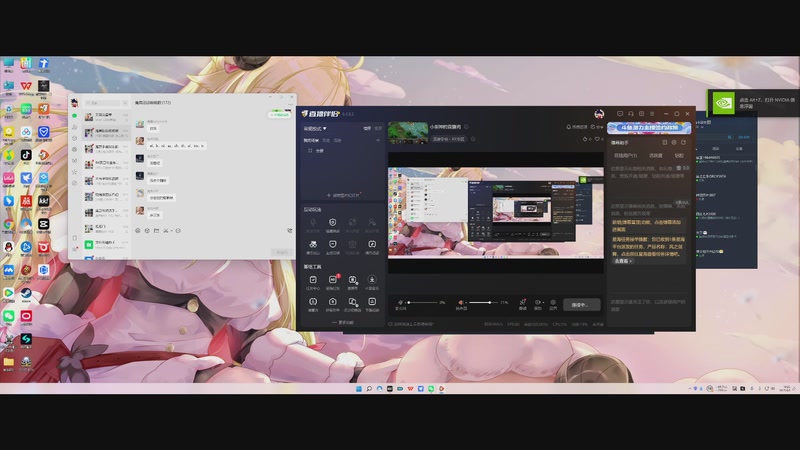The image size is (800, 450).
Task: Click the add source button in scene panel
Action: pos(343,195)
